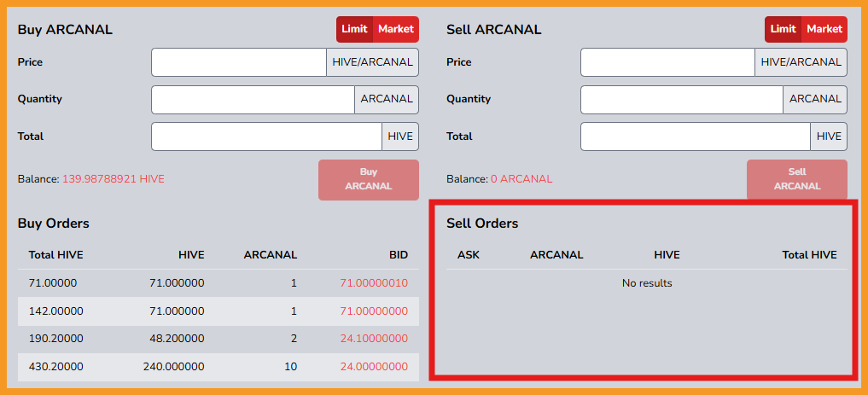
Task: Click the ARCANAL column header in Buy Orders
Action: click(271, 255)
